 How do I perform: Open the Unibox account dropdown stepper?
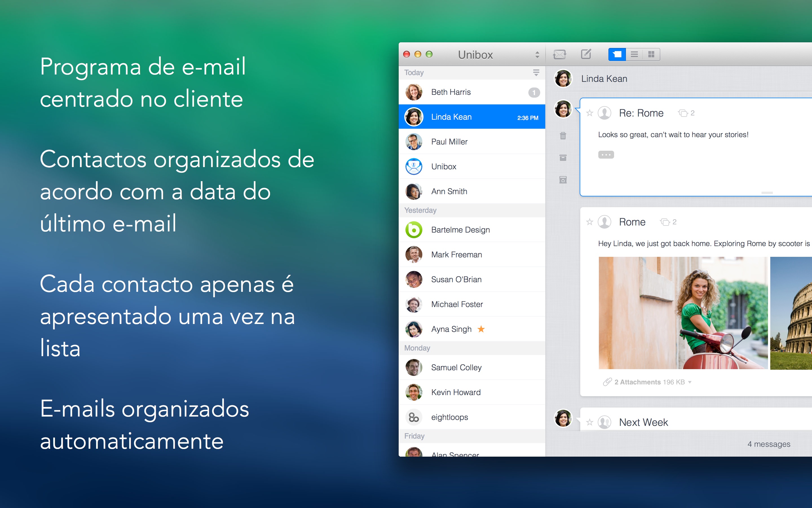[x=537, y=55]
